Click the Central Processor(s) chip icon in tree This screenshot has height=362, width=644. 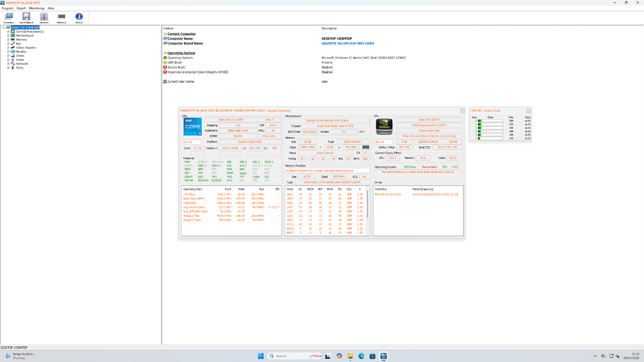pos(13,31)
